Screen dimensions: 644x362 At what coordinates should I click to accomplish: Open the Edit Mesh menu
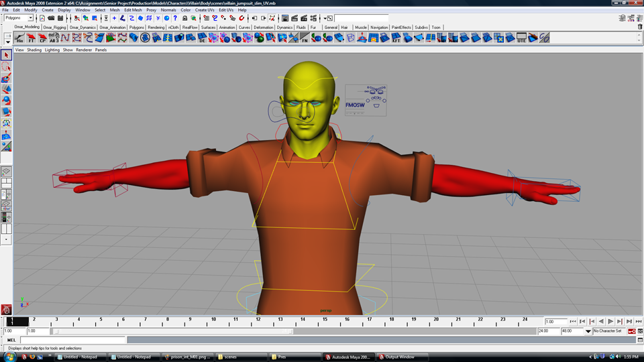pos(133,10)
